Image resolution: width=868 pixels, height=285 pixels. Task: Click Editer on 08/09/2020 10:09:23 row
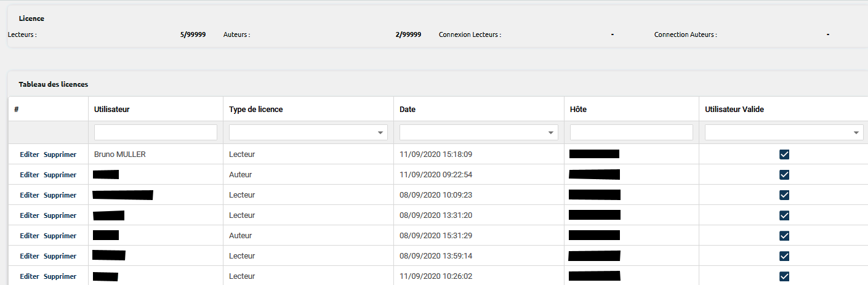pos(29,195)
